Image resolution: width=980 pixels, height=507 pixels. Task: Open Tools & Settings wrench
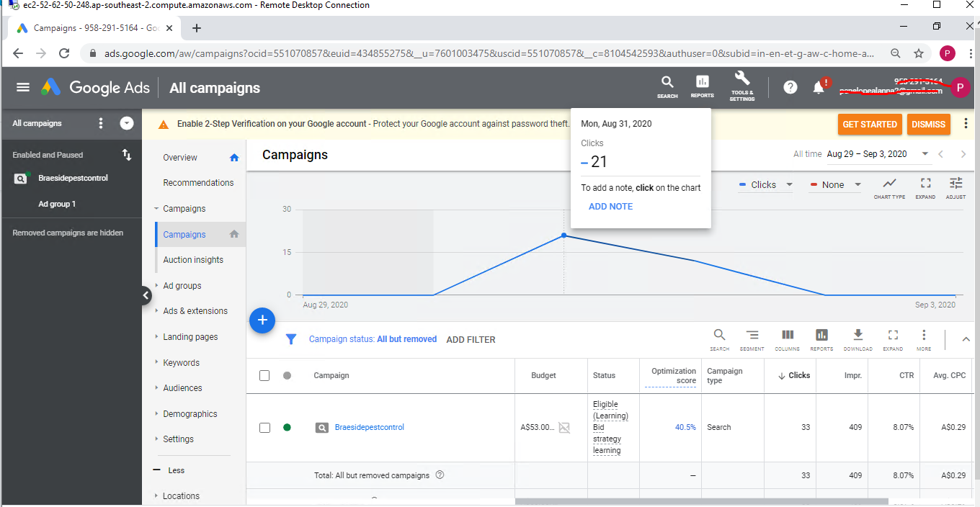click(x=741, y=86)
